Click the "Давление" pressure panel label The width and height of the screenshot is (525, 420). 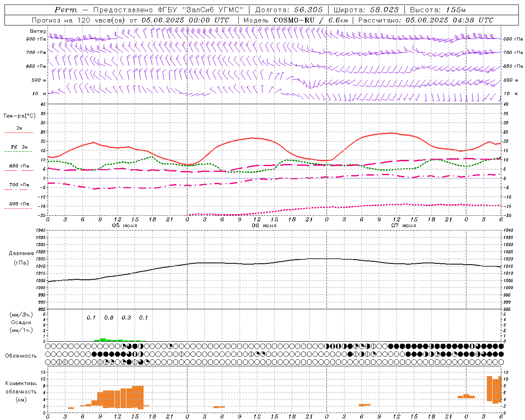[x=21, y=253]
